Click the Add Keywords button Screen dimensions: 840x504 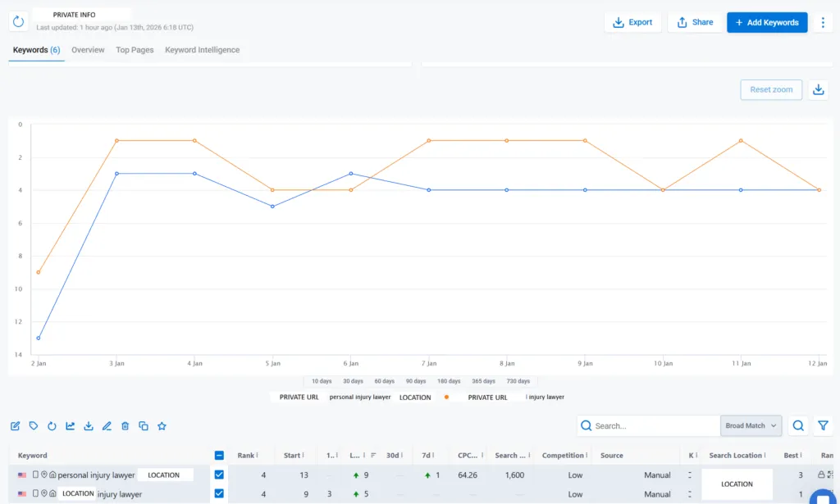[x=767, y=22]
